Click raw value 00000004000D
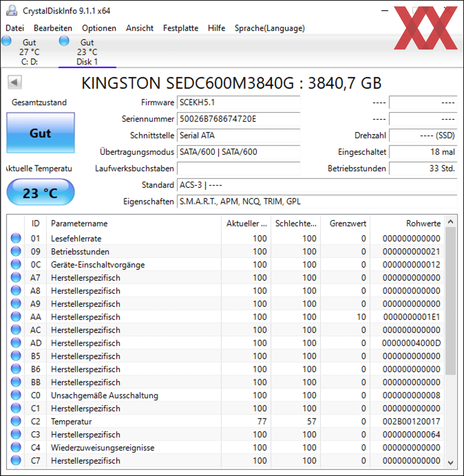This screenshot has width=464, height=476. tap(411, 343)
